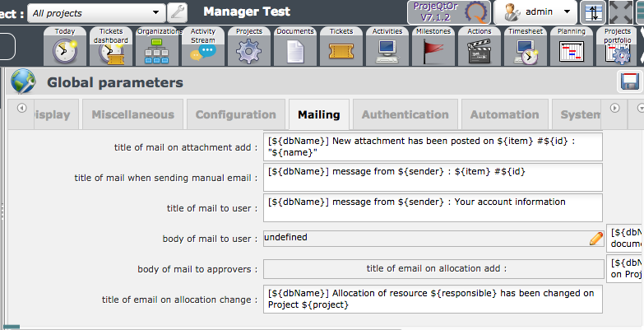Click the 'title of email on allocation change' label

click(179, 300)
